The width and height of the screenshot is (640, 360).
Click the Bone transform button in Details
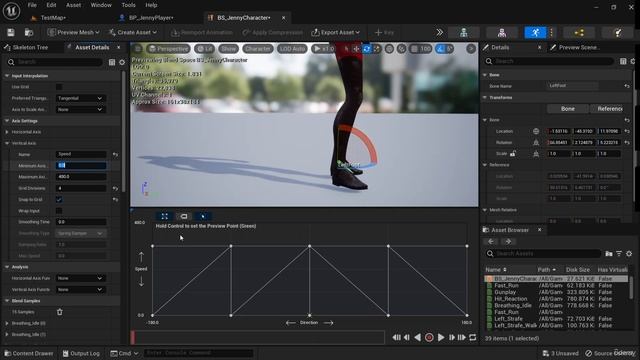568,109
